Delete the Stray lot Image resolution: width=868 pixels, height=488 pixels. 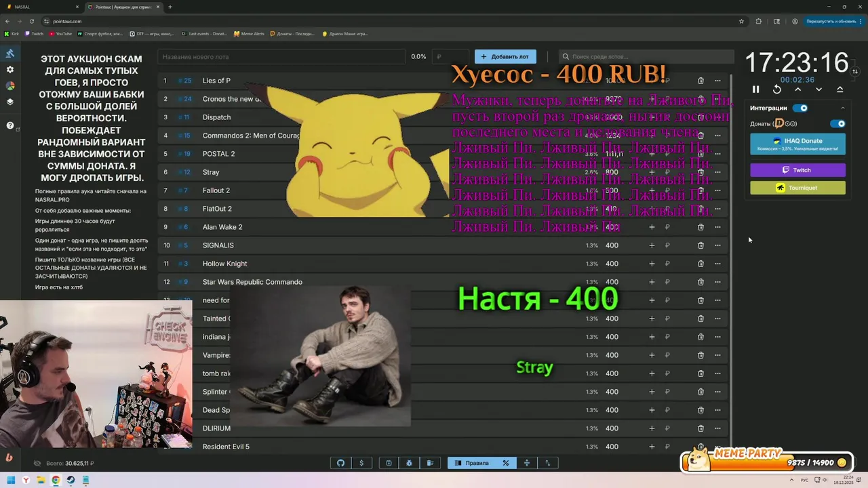coord(701,172)
